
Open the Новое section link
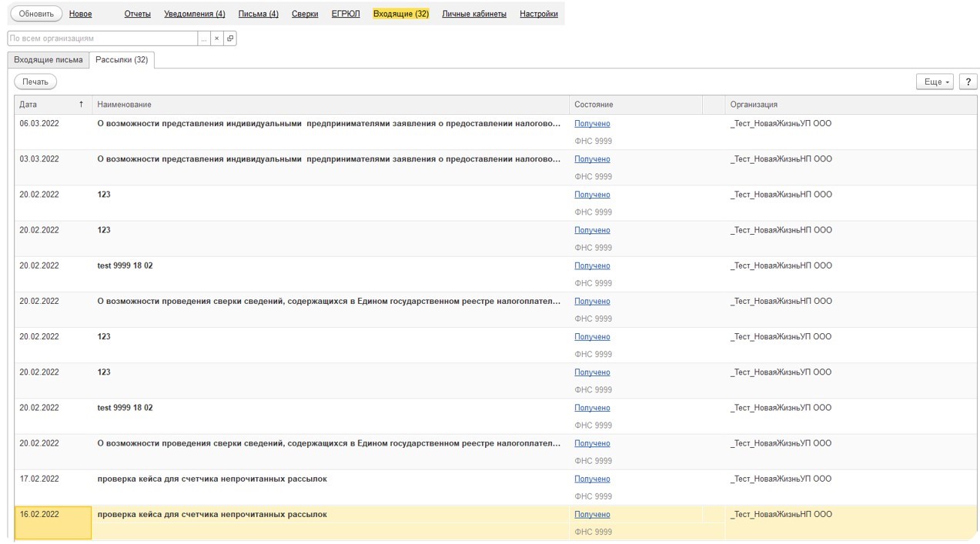point(80,14)
